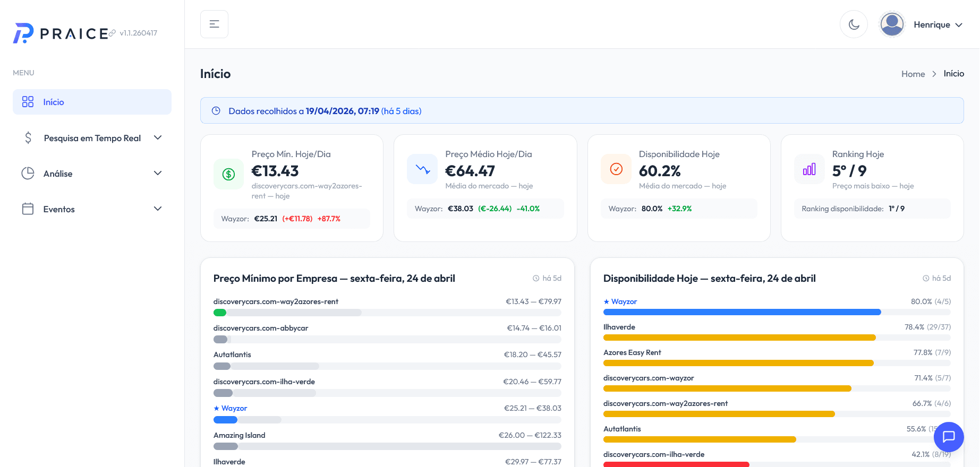Click the date 19/04/2026, 07:19 text
This screenshot has width=980, height=467.
pos(343,111)
